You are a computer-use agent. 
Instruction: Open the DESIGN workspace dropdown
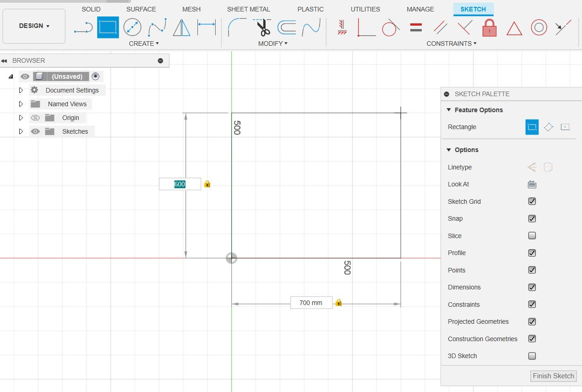34,26
